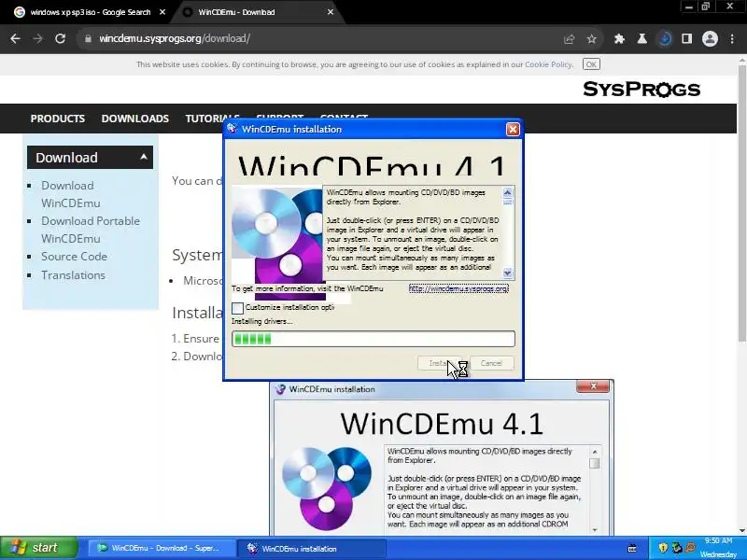Click the browser forward arrow
Image resolution: width=747 pixels, height=560 pixels.
(x=37, y=38)
